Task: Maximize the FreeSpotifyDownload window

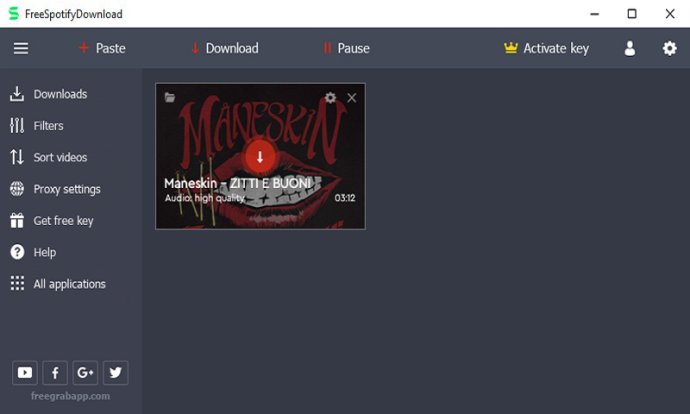Action: point(632,14)
